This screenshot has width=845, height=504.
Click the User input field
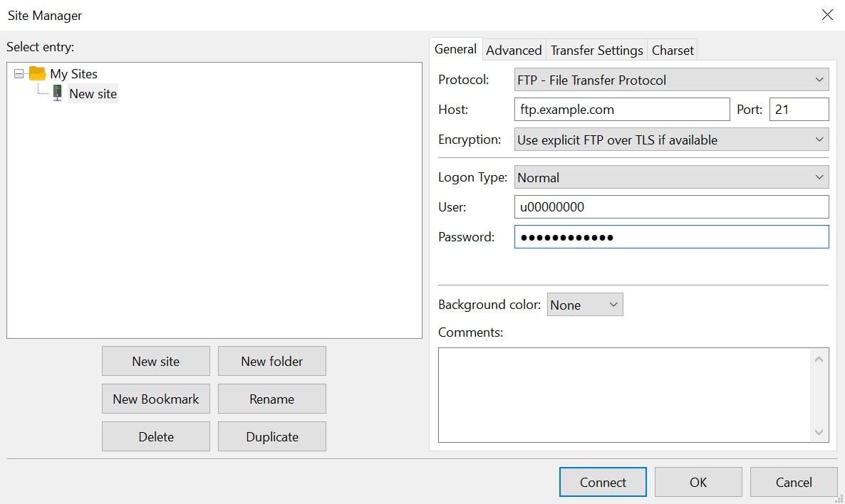(x=671, y=206)
